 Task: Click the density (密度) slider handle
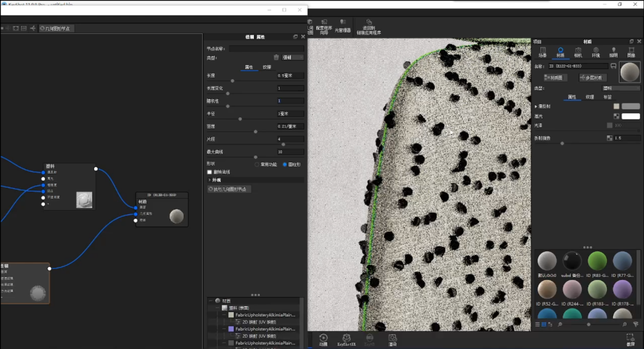(255, 131)
